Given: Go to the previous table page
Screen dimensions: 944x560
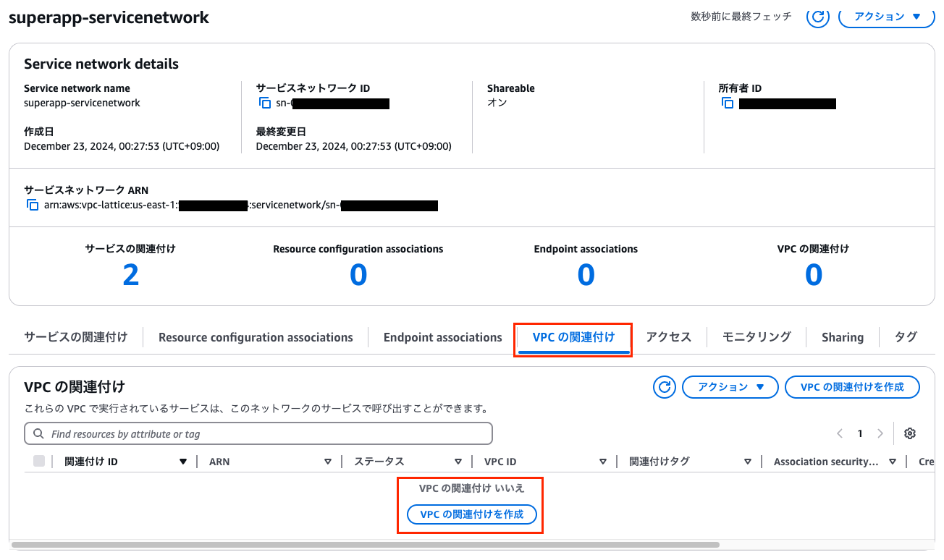Looking at the screenshot, I should pyautogui.click(x=840, y=433).
